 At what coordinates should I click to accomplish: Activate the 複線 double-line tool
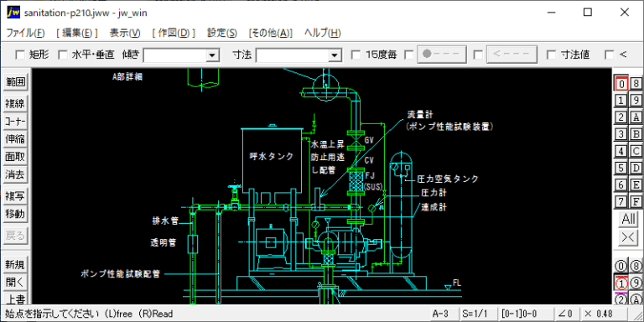click(x=15, y=103)
